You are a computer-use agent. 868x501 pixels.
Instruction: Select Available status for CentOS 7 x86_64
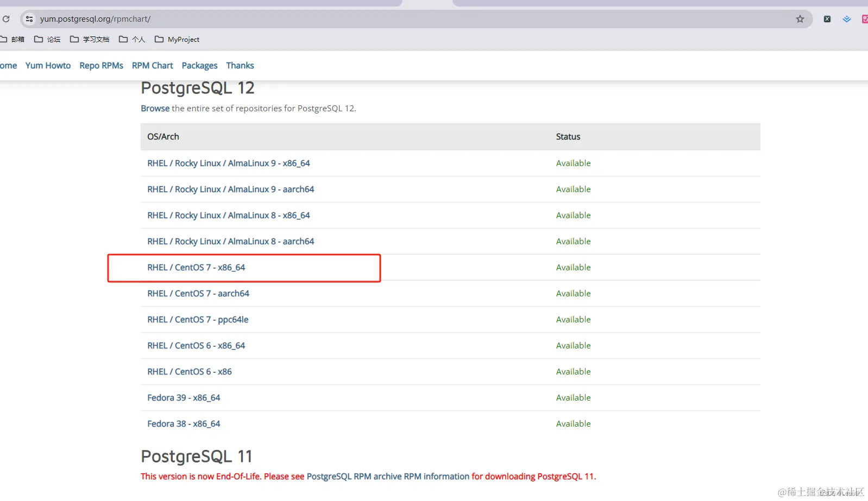(x=573, y=268)
